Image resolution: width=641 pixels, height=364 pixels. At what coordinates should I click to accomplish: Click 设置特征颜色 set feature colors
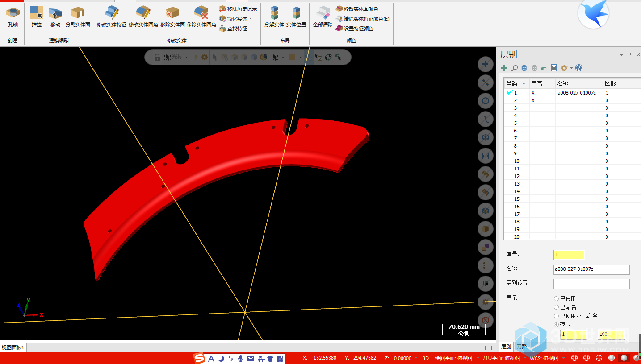[x=355, y=29]
